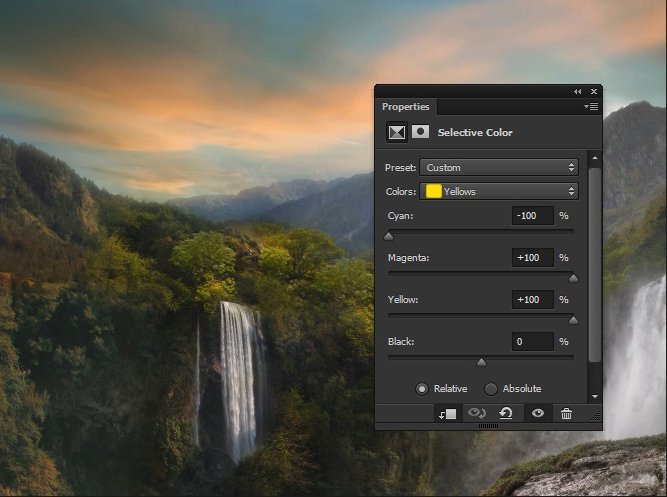Screen dimensions: 667x497
Task: Select the layer mask icon
Action: coord(421,132)
